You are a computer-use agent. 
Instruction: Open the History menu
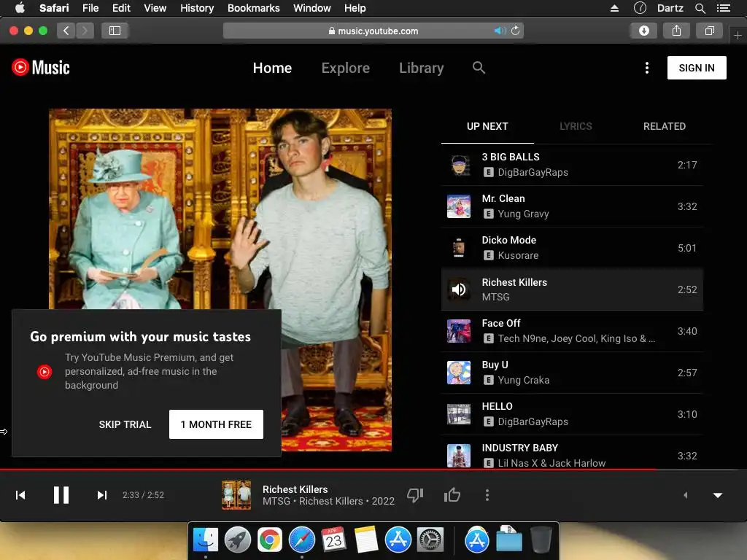pyautogui.click(x=197, y=8)
